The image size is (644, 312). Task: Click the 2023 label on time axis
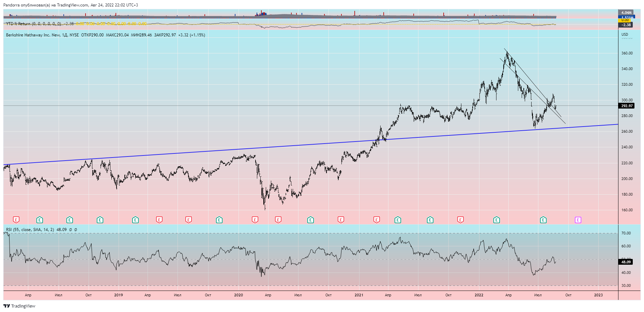pyautogui.click(x=598, y=295)
